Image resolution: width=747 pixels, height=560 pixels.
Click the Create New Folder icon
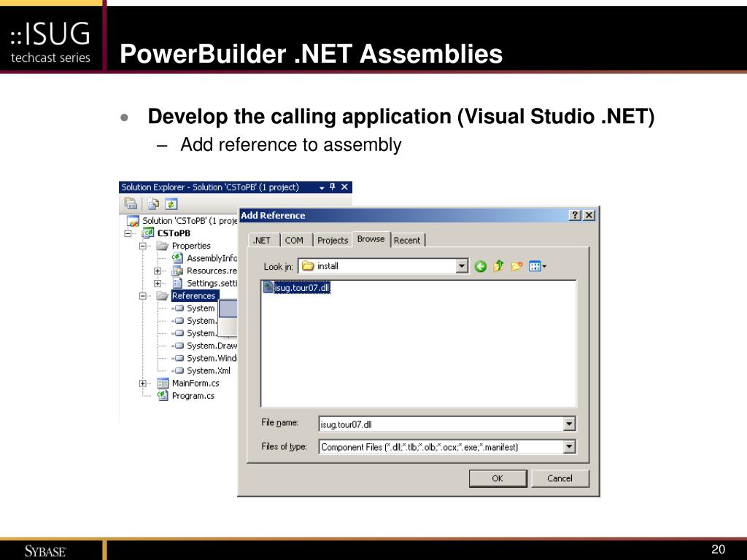pos(516,265)
